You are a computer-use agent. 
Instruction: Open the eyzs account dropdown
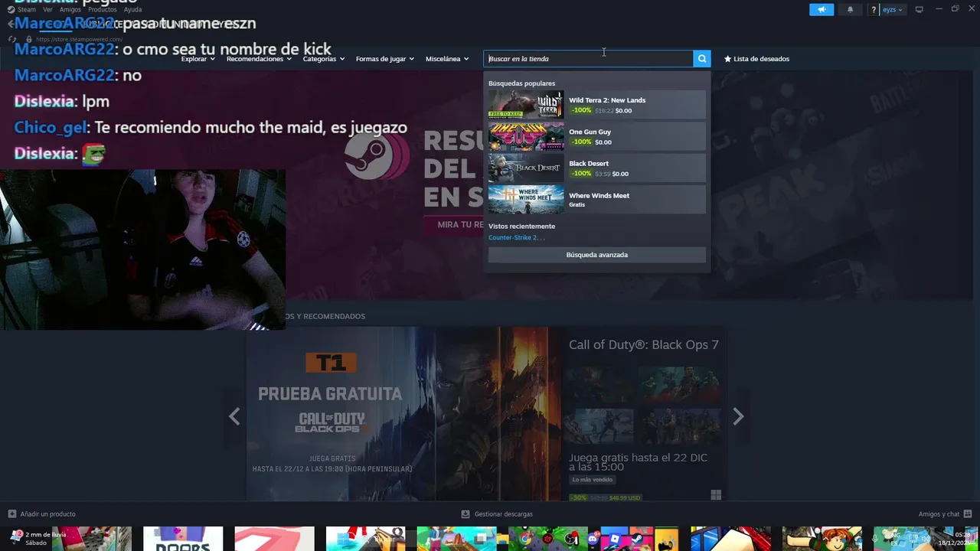893,10
